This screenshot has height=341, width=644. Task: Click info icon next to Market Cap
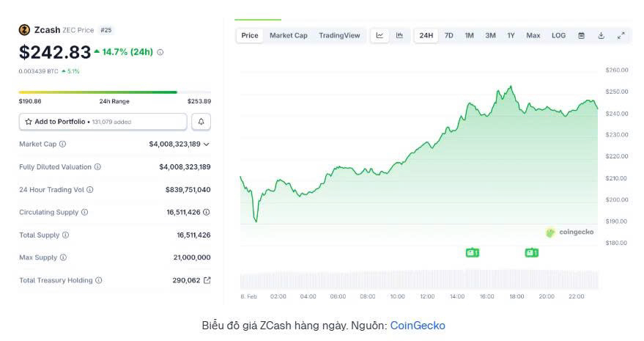click(62, 144)
